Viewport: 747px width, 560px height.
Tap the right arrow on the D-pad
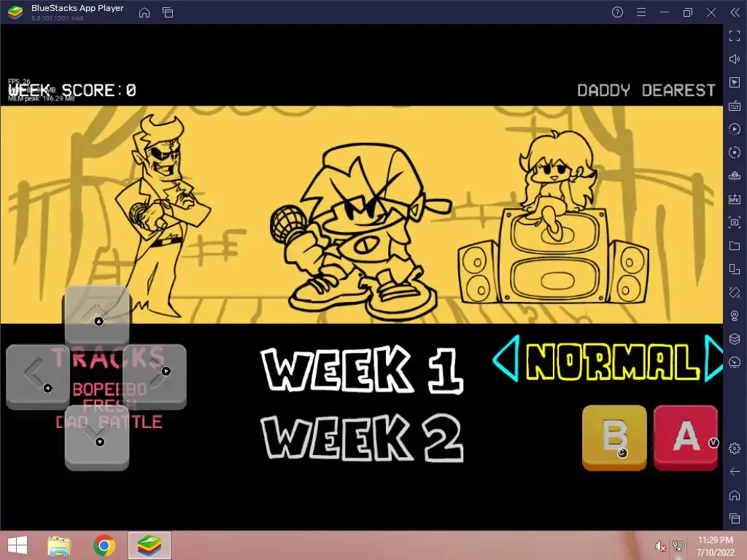point(155,376)
